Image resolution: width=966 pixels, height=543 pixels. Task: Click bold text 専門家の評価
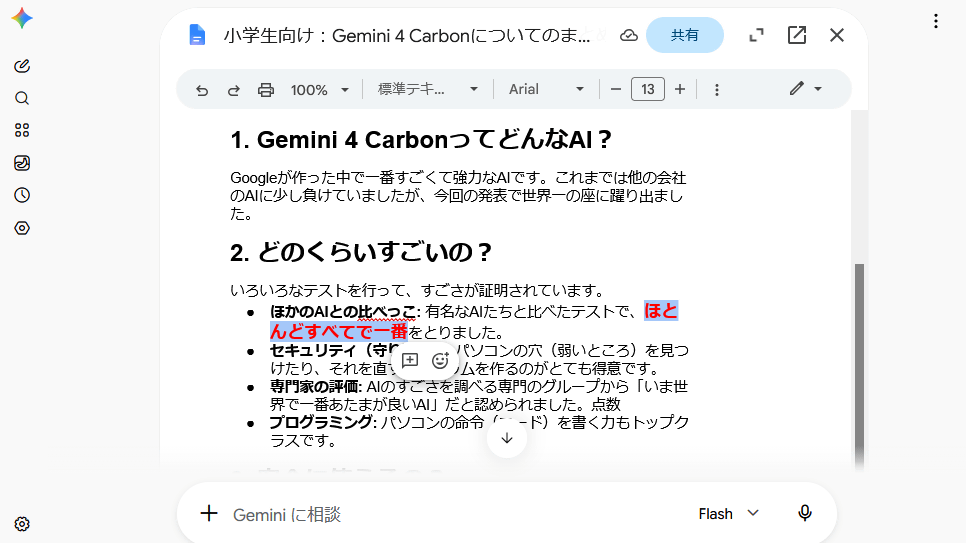click(x=315, y=386)
